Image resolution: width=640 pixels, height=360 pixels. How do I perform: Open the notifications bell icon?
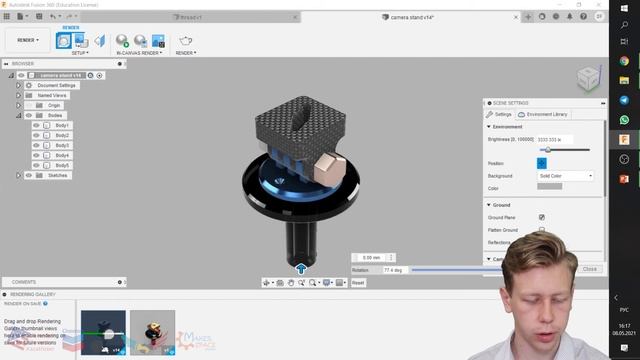coord(570,16)
